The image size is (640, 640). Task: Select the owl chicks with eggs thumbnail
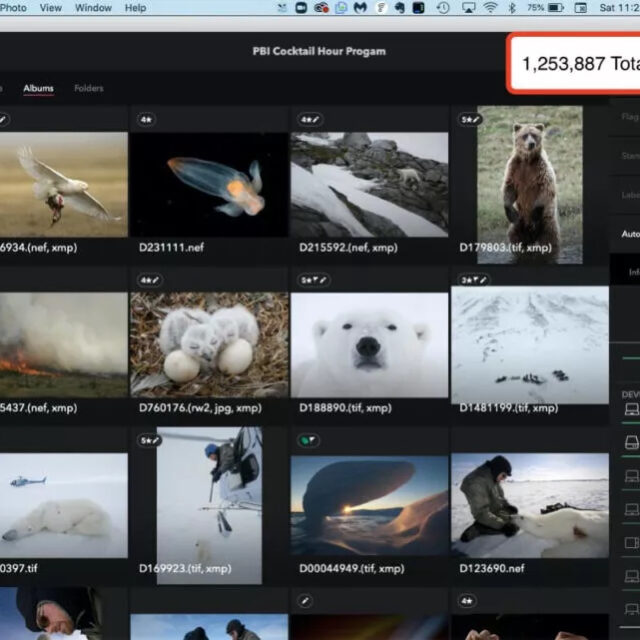click(x=209, y=345)
